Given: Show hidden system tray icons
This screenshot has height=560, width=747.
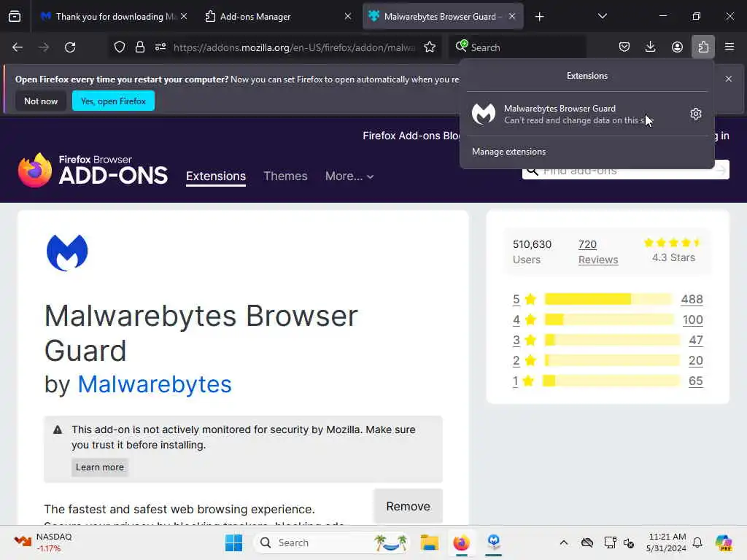Looking at the screenshot, I should coord(564,542).
